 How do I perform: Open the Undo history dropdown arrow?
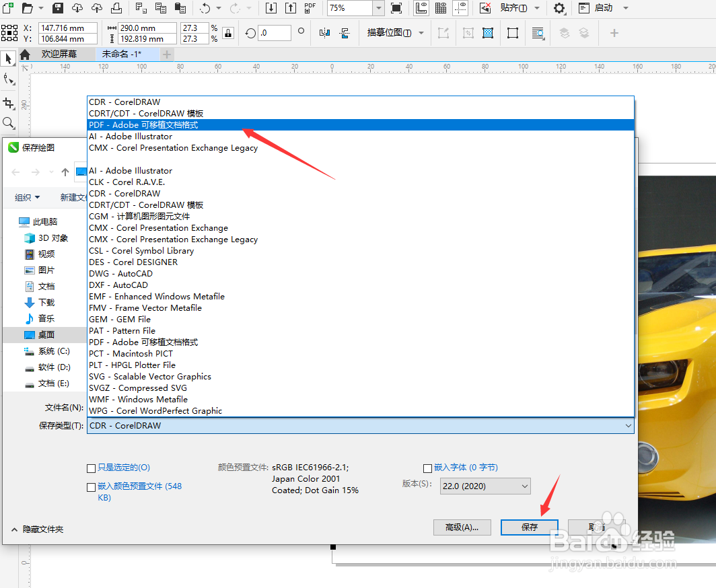click(x=218, y=8)
